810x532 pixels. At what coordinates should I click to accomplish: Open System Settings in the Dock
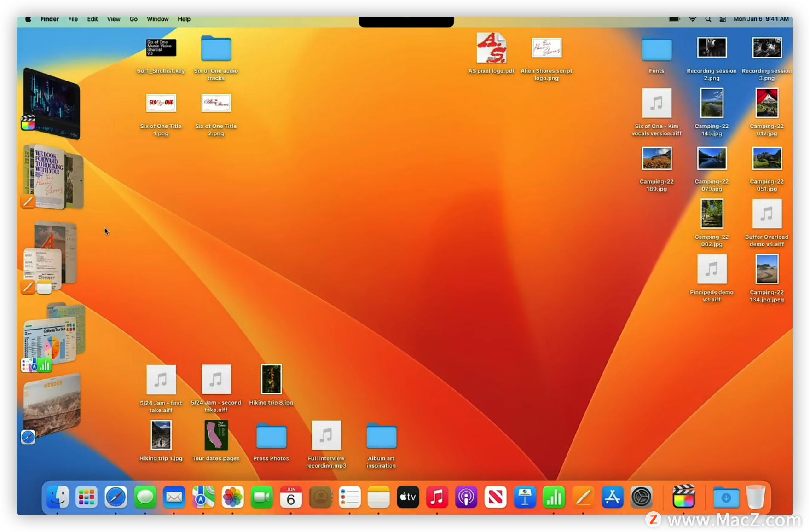click(x=642, y=497)
